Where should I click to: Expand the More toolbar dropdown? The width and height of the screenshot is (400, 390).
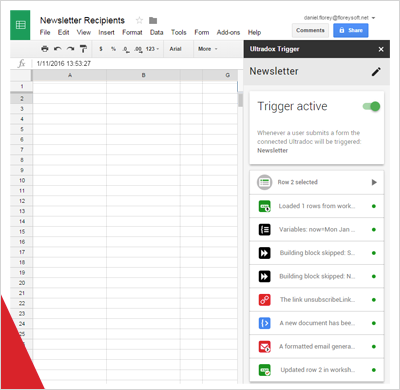pyautogui.click(x=208, y=49)
